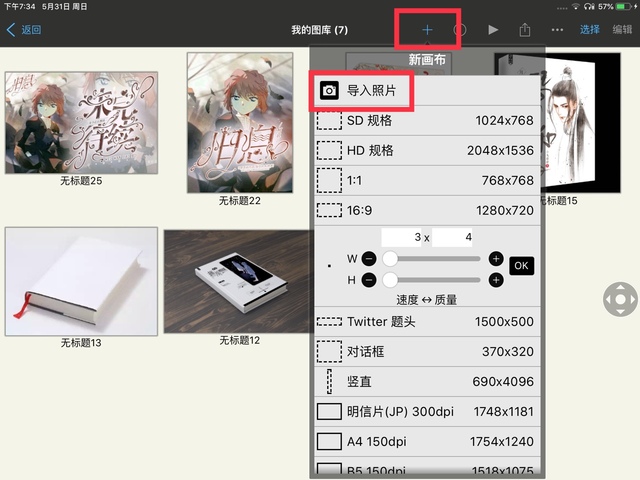Tap the circle info icon in toolbar
The height and width of the screenshot is (480, 640).
460,30
